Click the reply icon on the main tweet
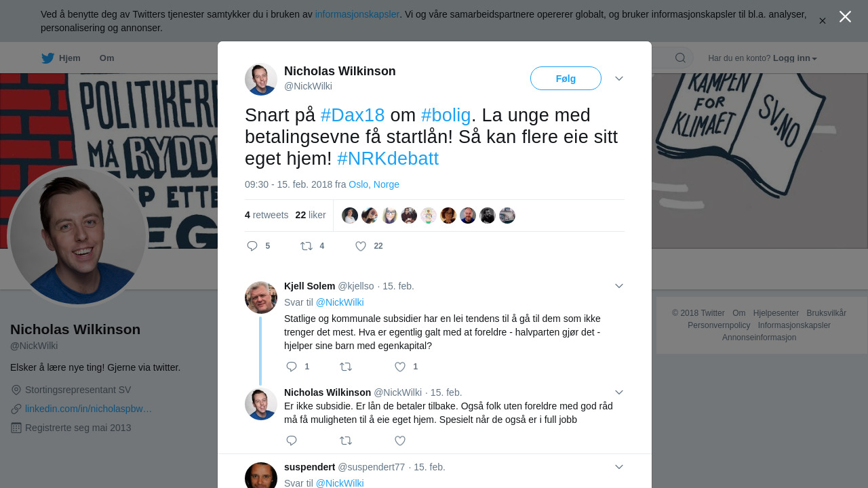The image size is (868, 488). click(x=252, y=246)
